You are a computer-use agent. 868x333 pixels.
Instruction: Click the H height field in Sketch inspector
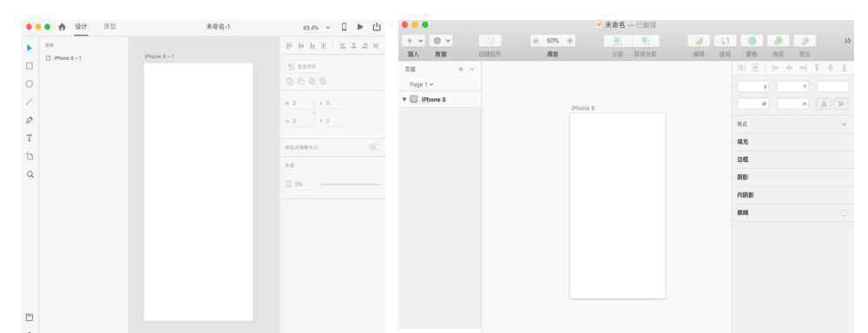tap(792, 104)
